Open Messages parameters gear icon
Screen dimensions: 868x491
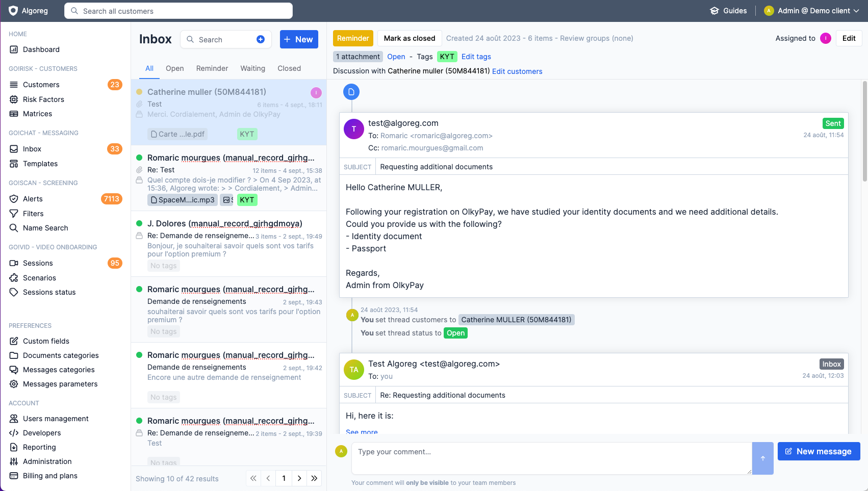(x=14, y=384)
